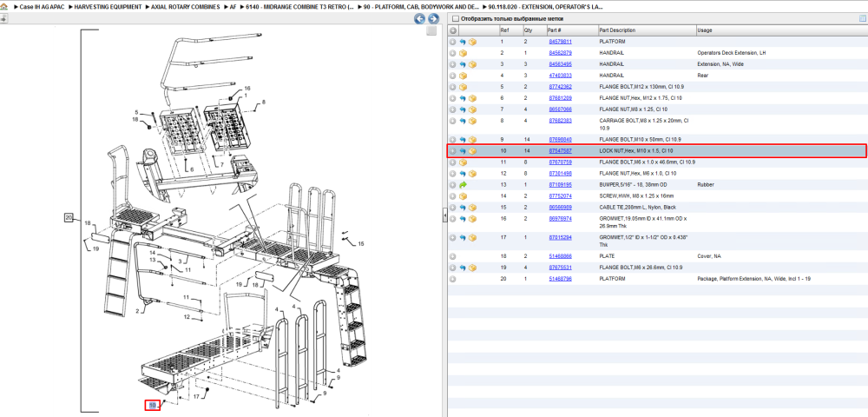Select callout 17 label in diagram

(196, 396)
